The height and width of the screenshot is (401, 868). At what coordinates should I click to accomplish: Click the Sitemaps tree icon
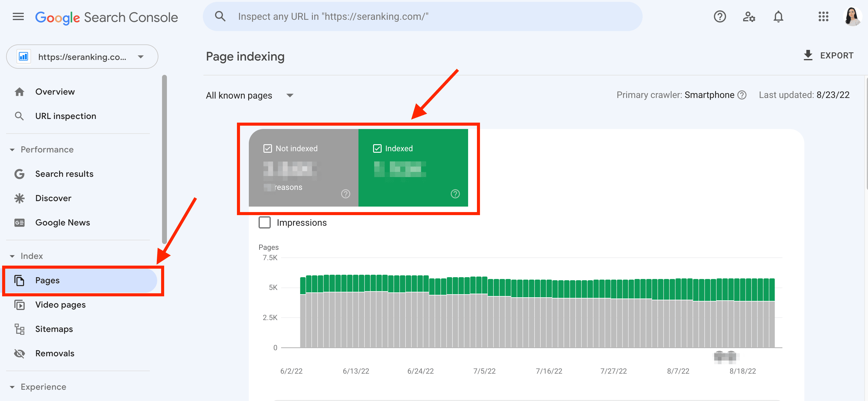[x=19, y=329]
